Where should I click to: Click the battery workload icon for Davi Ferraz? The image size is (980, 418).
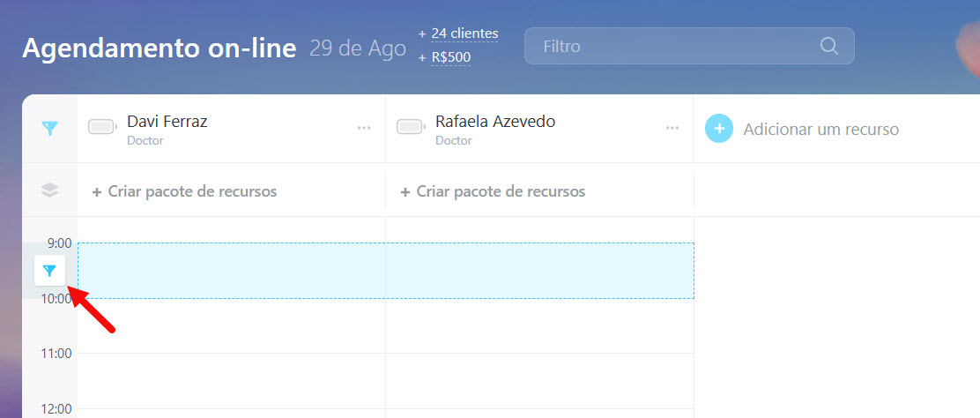pyautogui.click(x=102, y=127)
